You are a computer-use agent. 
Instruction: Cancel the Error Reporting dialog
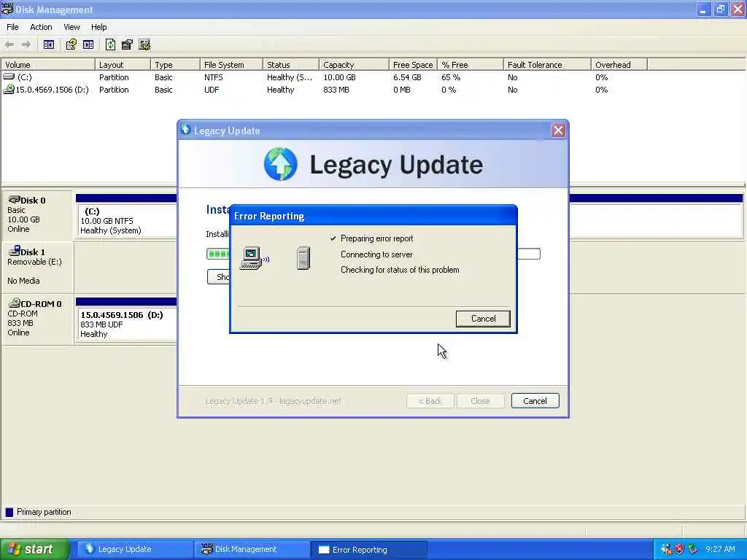click(483, 319)
